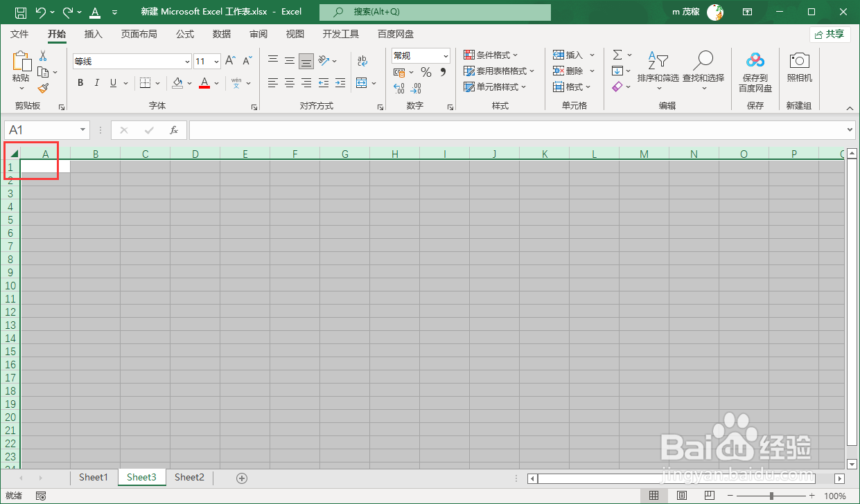The width and height of the screenshot is (860, 504).
Task: Apply red font color swatch button
Action: tap(204, 83)
